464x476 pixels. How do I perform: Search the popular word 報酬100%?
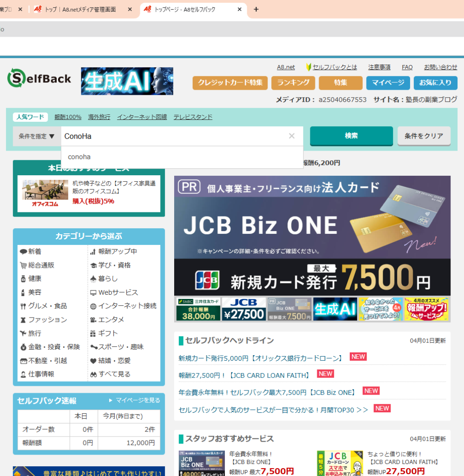tap(68, 117)
